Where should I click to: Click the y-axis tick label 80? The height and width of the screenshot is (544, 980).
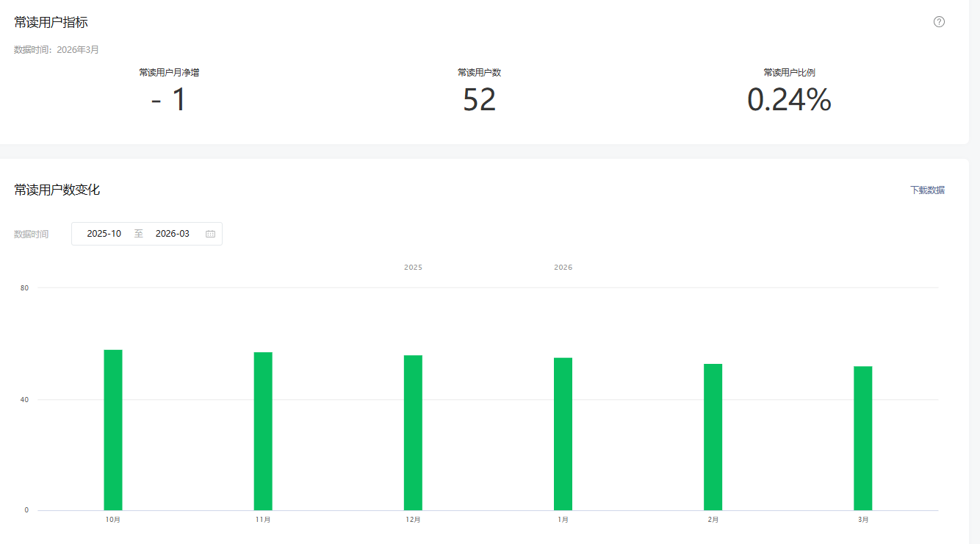[x=25, y=287]
